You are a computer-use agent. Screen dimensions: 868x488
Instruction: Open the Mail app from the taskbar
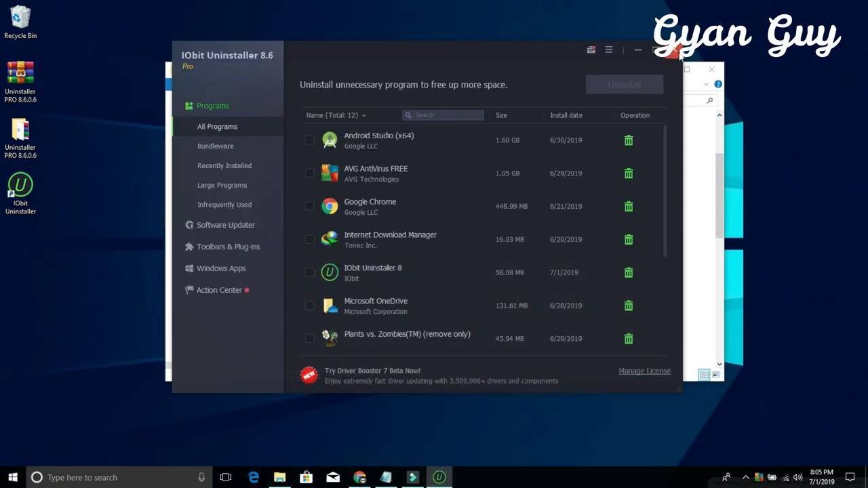(333, 477)
